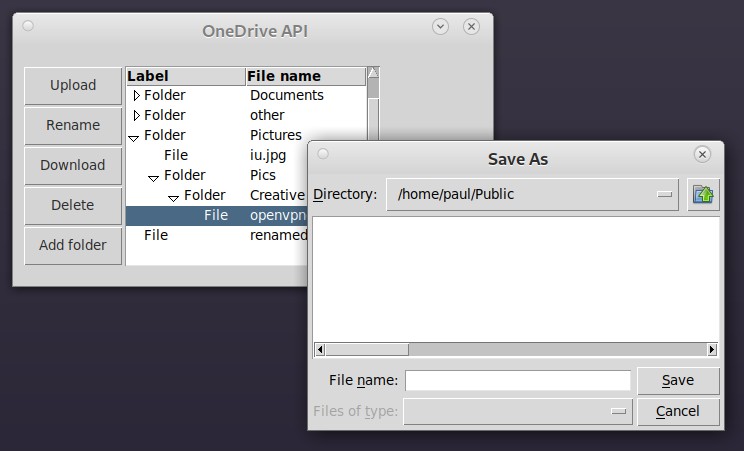Image resolution: width=744 pixels, height=451 pixels.
Task: Collapse the Creative folder
Action: tap(173, 198)
